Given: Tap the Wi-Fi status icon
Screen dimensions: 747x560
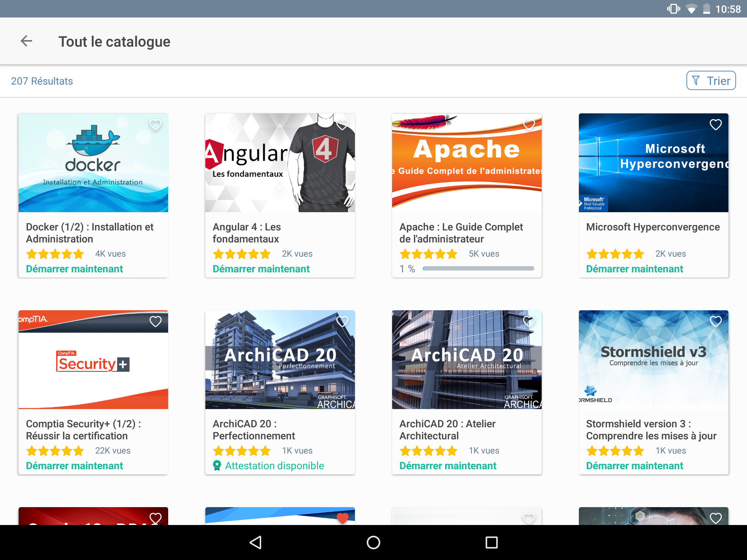Looking at the screenshot, I should [691, 9].
